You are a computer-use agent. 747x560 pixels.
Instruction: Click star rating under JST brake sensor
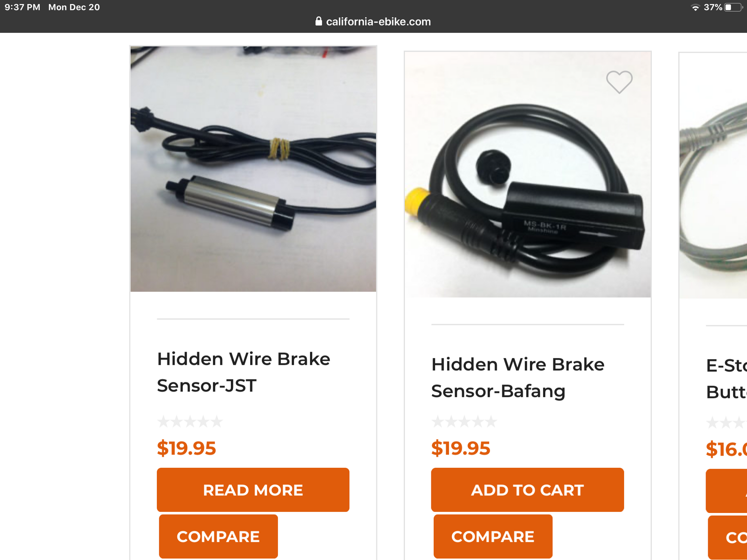[x=190, y=422]
